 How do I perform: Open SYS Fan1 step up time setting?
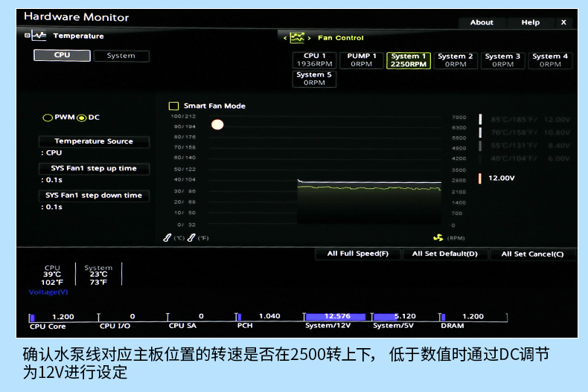pos(94,169)
